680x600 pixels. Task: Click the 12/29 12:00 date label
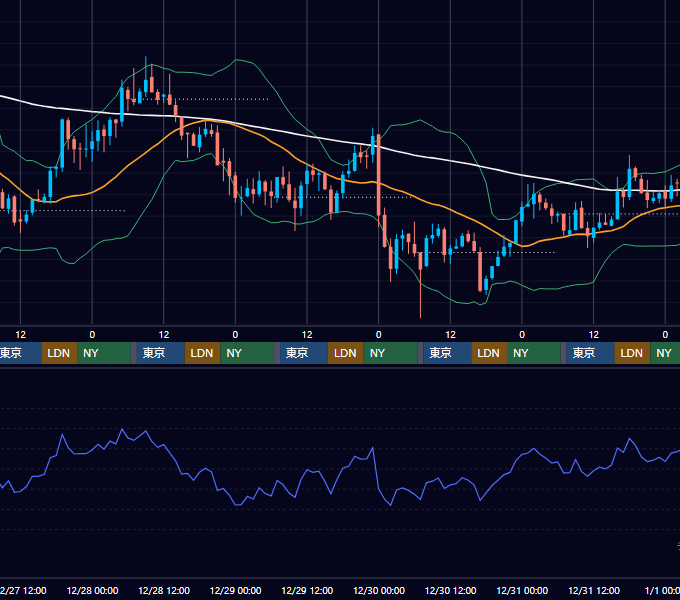(x=307, y=590)
